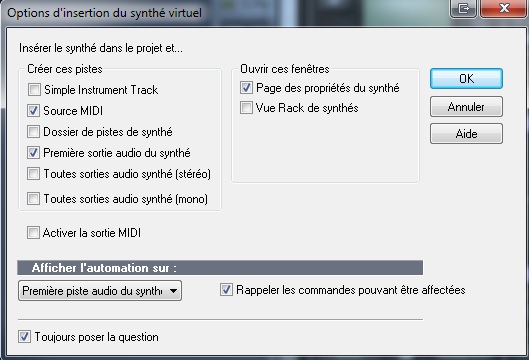Image resolution: width=529 pixels, height=360 pixels.
Task: Enable the Simple Instrument Track checkbox
Action: 34,90
